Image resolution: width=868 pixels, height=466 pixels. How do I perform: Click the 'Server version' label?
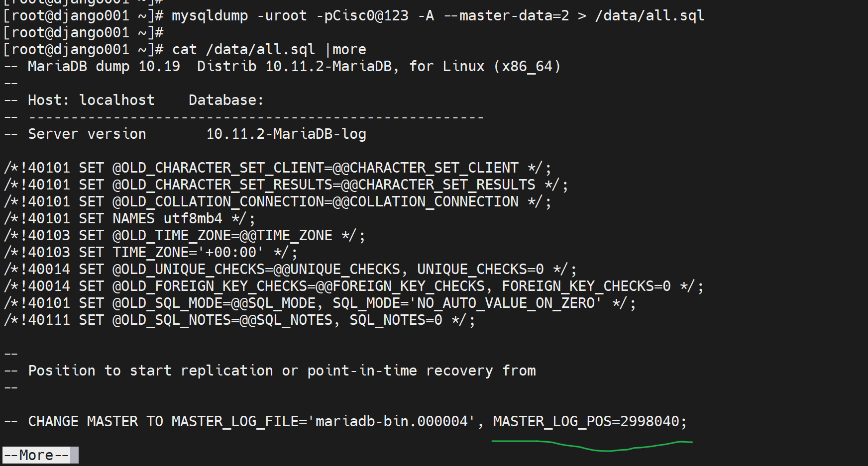(x=87, y=134)
